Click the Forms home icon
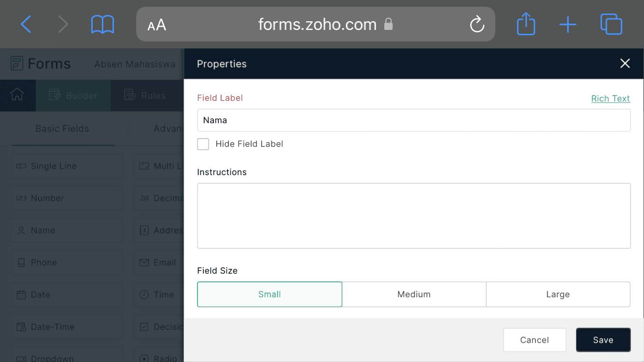 click(17, 95)
